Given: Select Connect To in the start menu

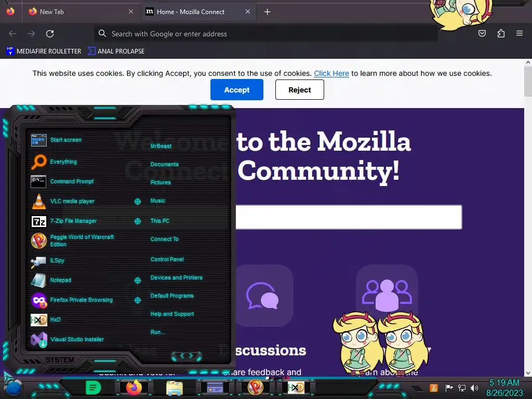Looking at the screenshot, I should point(165,239).
